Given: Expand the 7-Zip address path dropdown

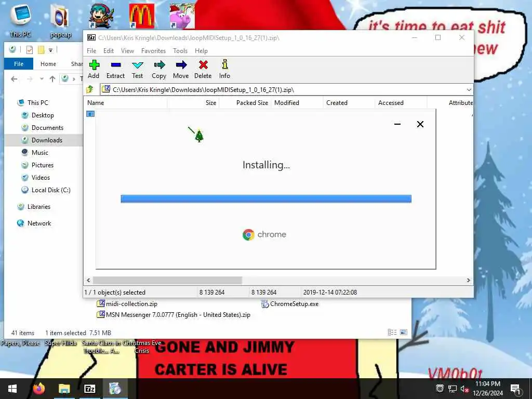Looking at the screenshot, I should [x=469, y=90].
